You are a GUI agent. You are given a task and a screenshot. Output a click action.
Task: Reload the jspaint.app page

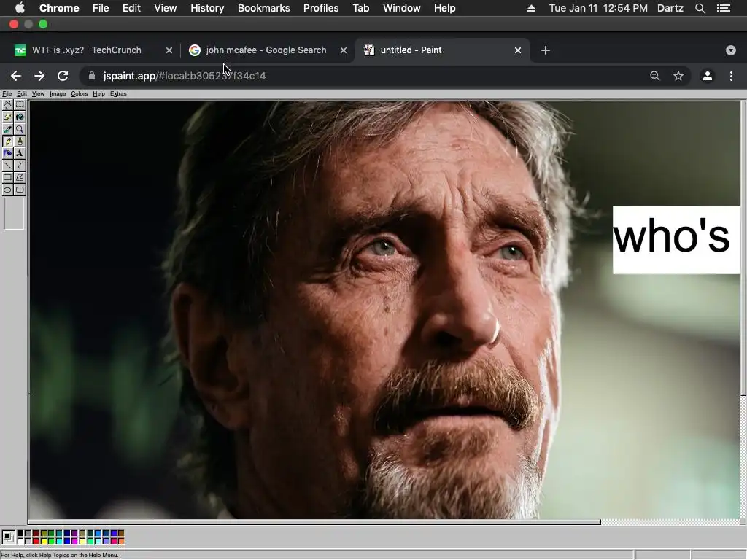point(63,76)
